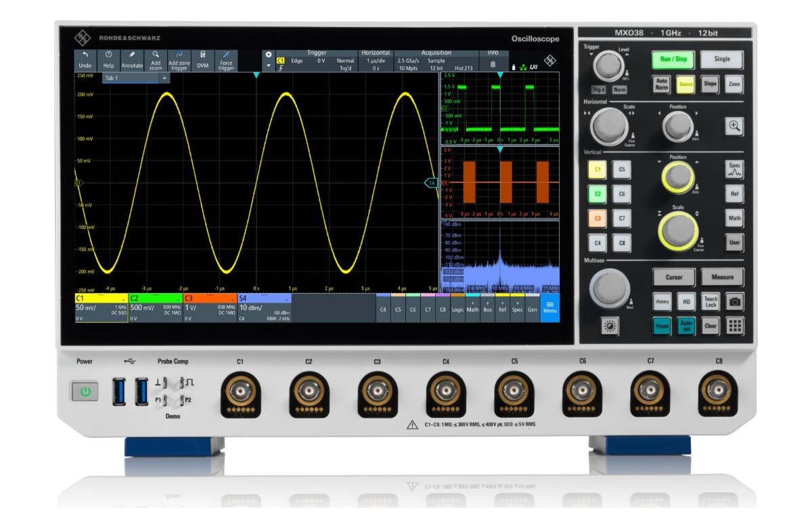Toggle channel C6 key
The image size is (812, 528).
(622, 194)
